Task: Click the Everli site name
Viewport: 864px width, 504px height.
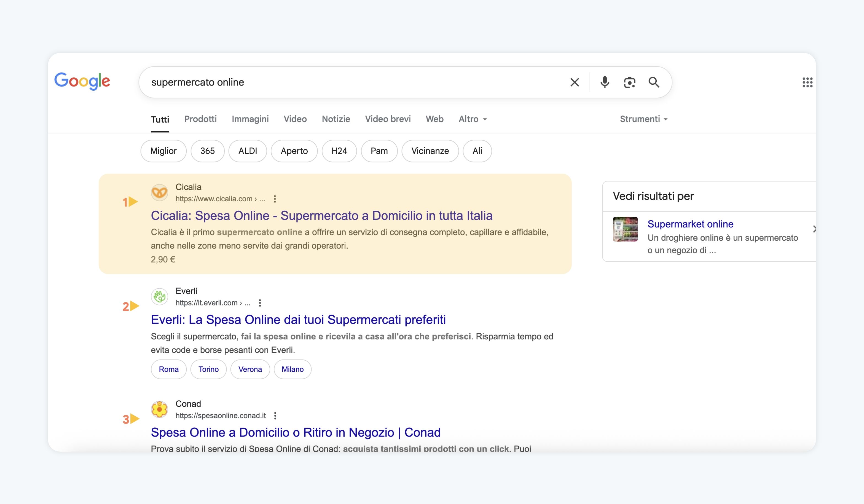Action: [x=186, y=291]
